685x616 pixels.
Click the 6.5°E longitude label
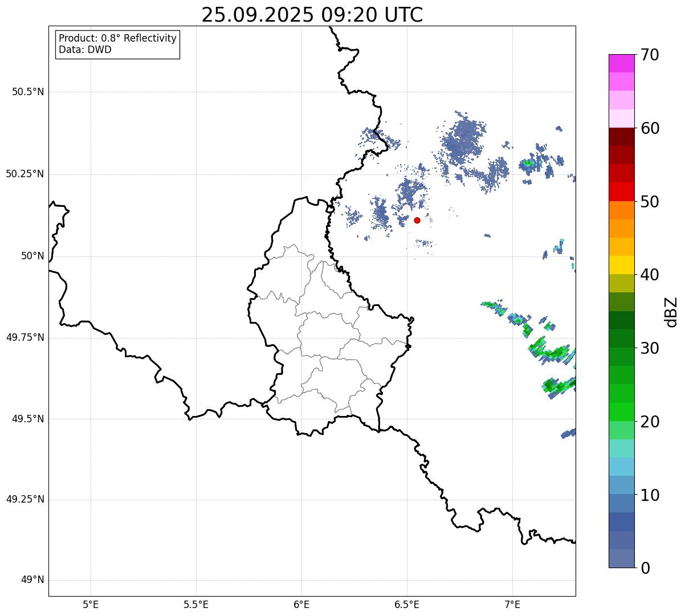(x=407, y=605)
